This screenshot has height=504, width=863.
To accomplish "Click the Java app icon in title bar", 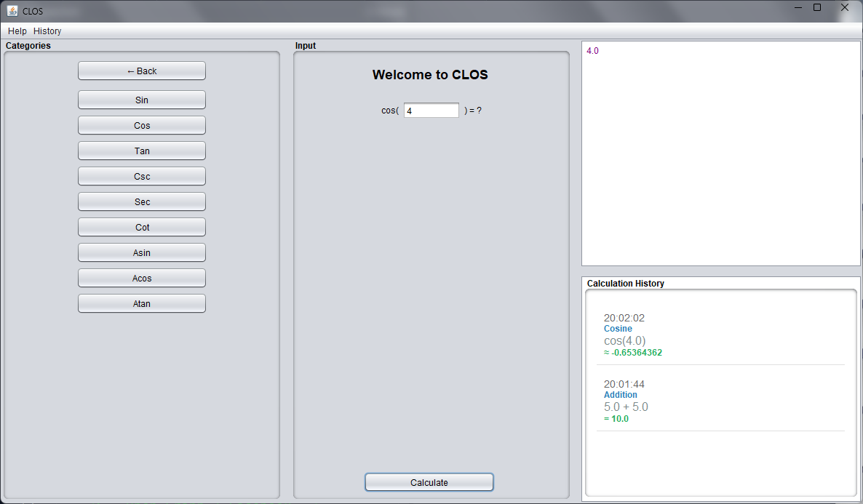I will [x=12, y=10].
